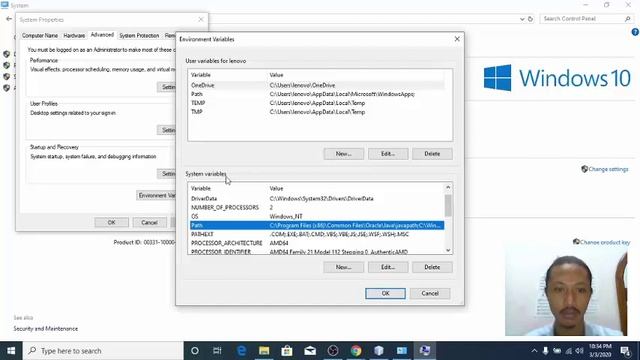Open File Explorer from the taskbar
This screenshot has height=360, width=640.
coord(264,351)
